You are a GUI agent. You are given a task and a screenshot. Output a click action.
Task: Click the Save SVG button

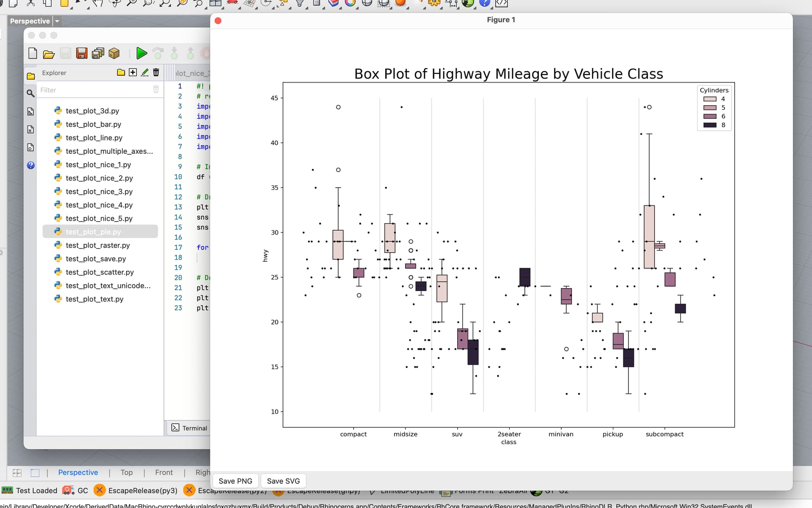coord(283,481)
